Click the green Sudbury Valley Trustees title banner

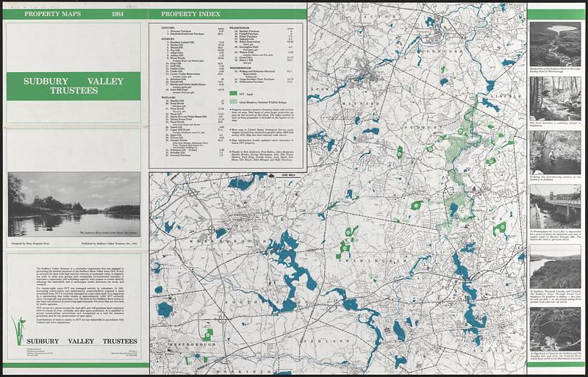[x=73, y=86]
